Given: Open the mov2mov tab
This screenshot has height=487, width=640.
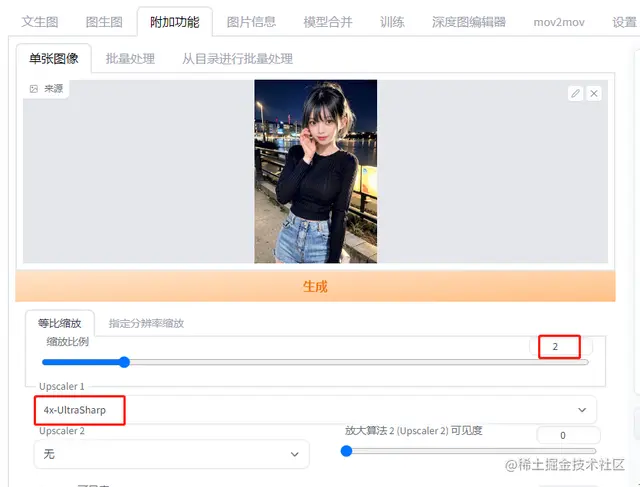Looking at the screenshot, I should (x=559, y=22).
